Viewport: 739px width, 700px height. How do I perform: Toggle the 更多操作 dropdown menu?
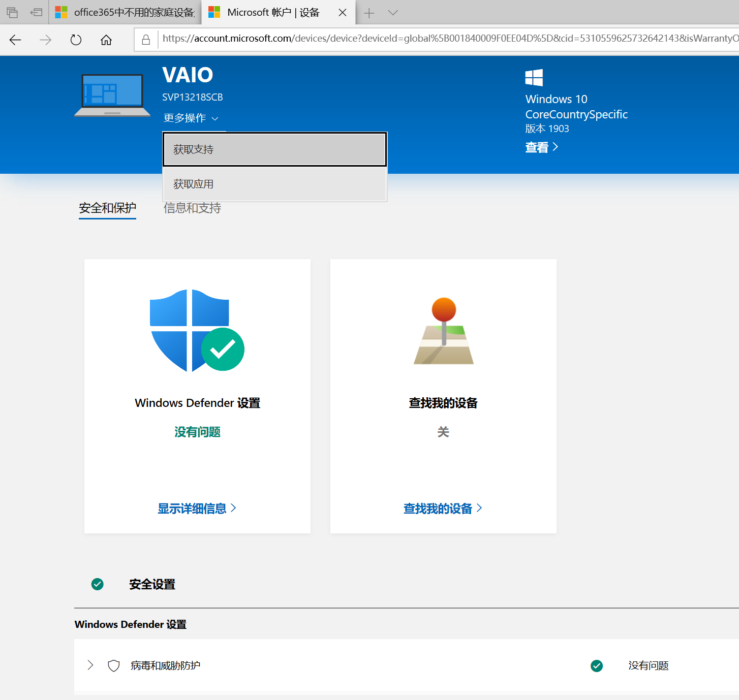[191, 118]
